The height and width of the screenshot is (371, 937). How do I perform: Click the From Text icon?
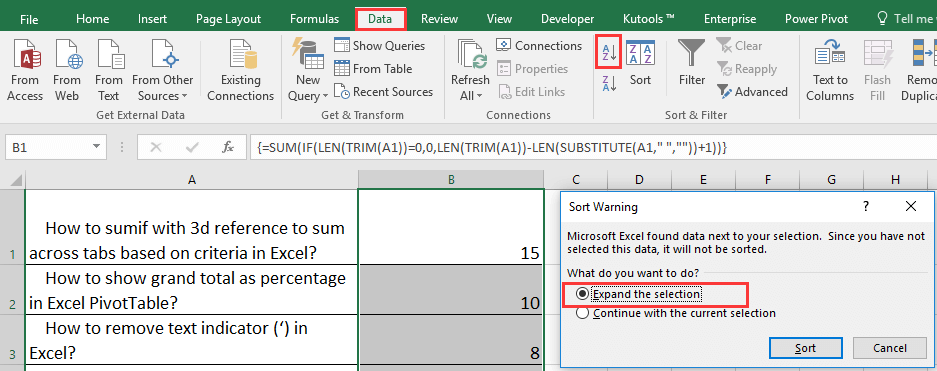point(108,70)
